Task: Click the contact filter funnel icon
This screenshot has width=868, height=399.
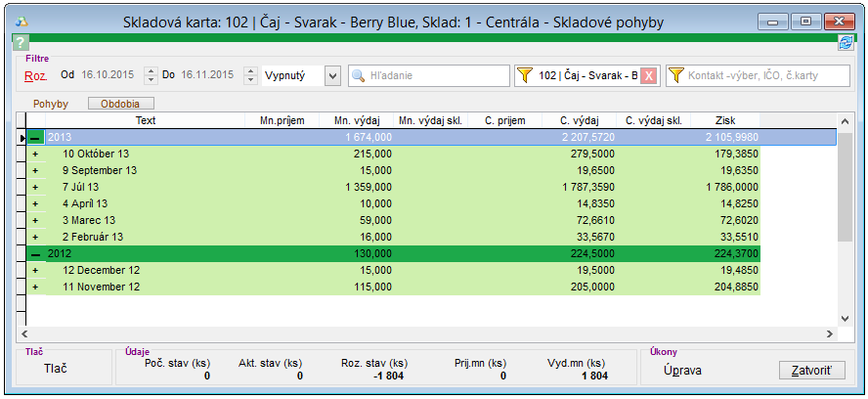Action: coord(676,75)
